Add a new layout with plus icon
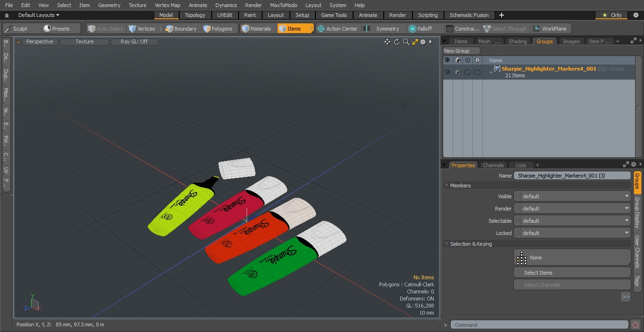644x332 pixels. coord(501,15)
